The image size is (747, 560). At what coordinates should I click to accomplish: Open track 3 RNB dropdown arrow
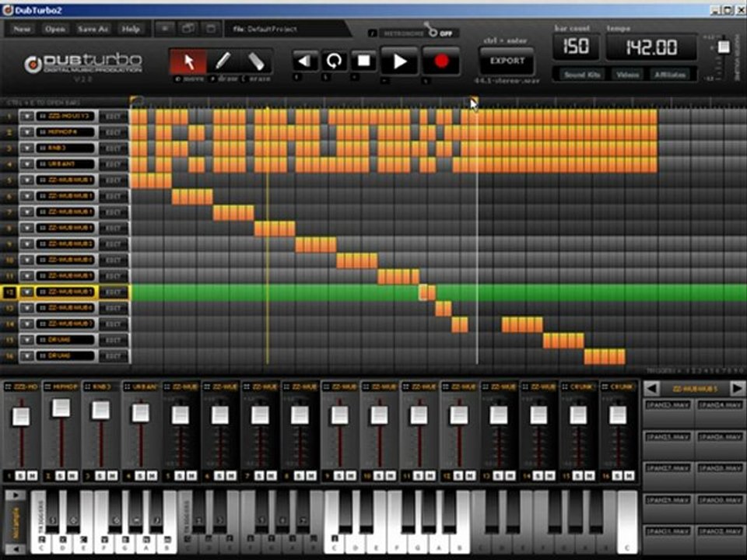coord(26,148)
